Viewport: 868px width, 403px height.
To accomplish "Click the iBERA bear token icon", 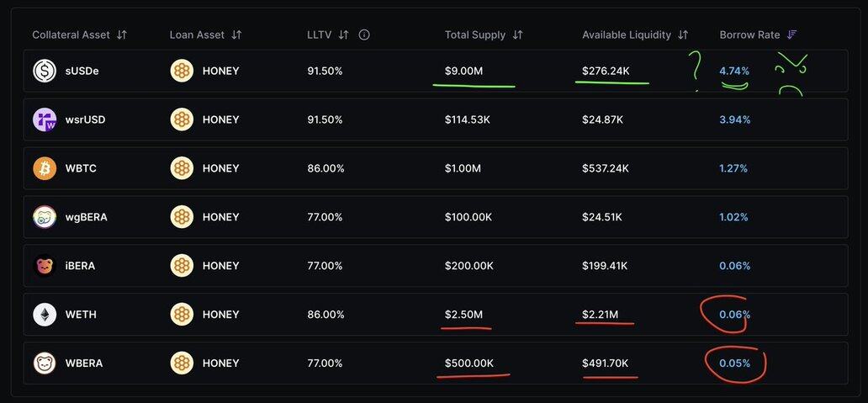I will (45, 266).
